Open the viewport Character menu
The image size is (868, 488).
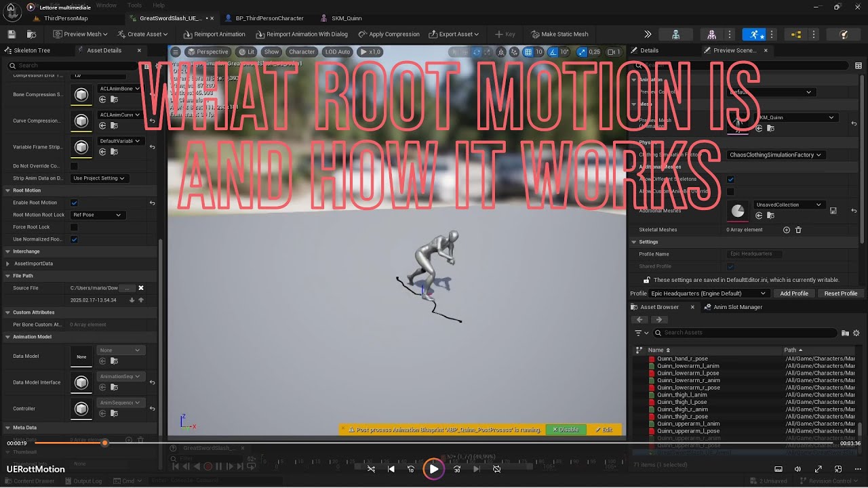[x=302, y=52]
